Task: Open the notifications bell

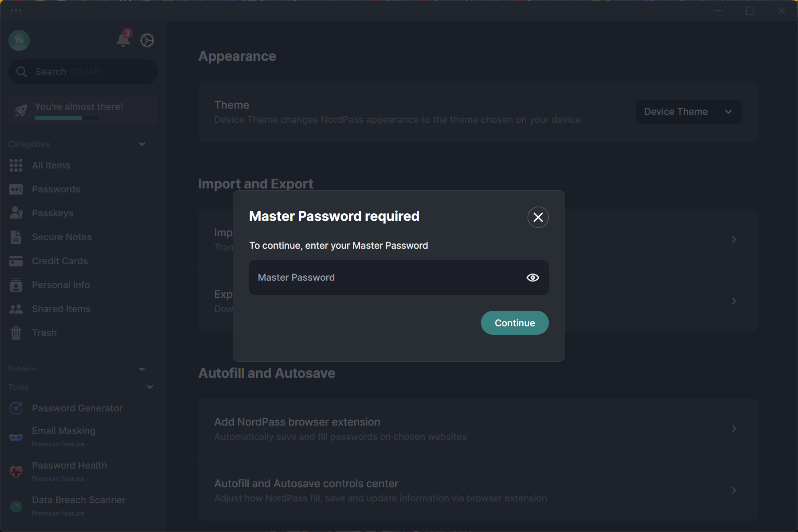Action: pos(123,40)
